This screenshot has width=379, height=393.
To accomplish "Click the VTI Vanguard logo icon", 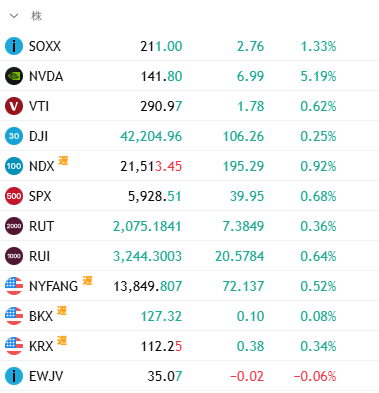I will point(14,106).
